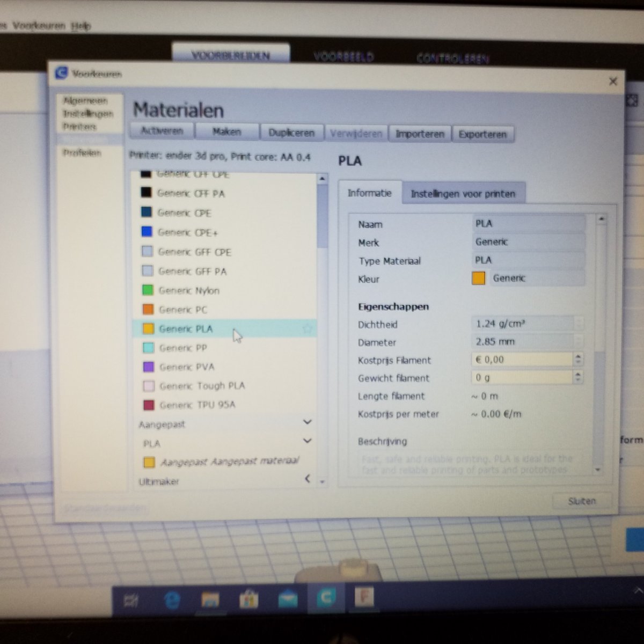This screenshot has height=644, width=644.
Task: Open the Voorkeuren menu
Action: 39,26
